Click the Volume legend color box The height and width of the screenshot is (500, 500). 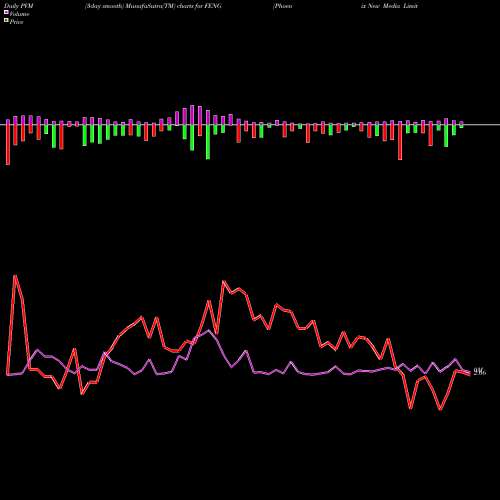[x=6, y=12]
